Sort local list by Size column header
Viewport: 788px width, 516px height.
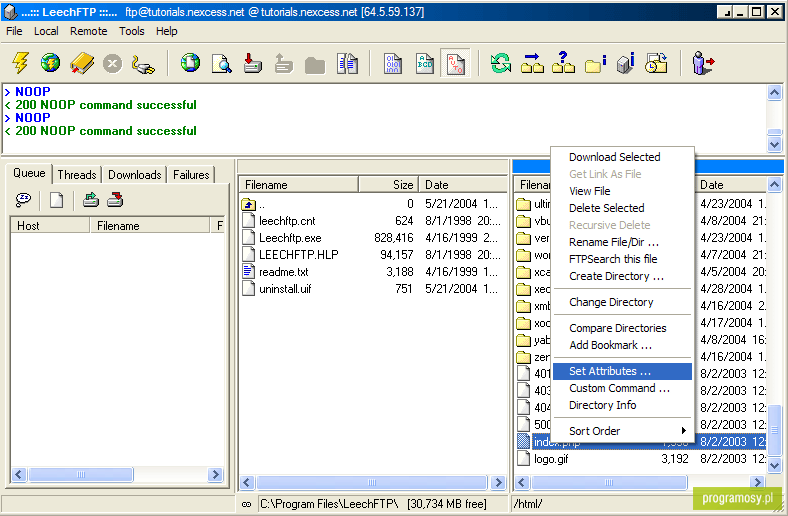(x=388, y=185)
